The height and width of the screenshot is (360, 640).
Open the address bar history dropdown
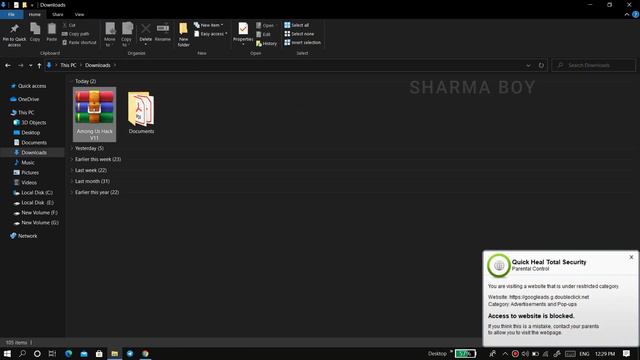click(528, 65)
